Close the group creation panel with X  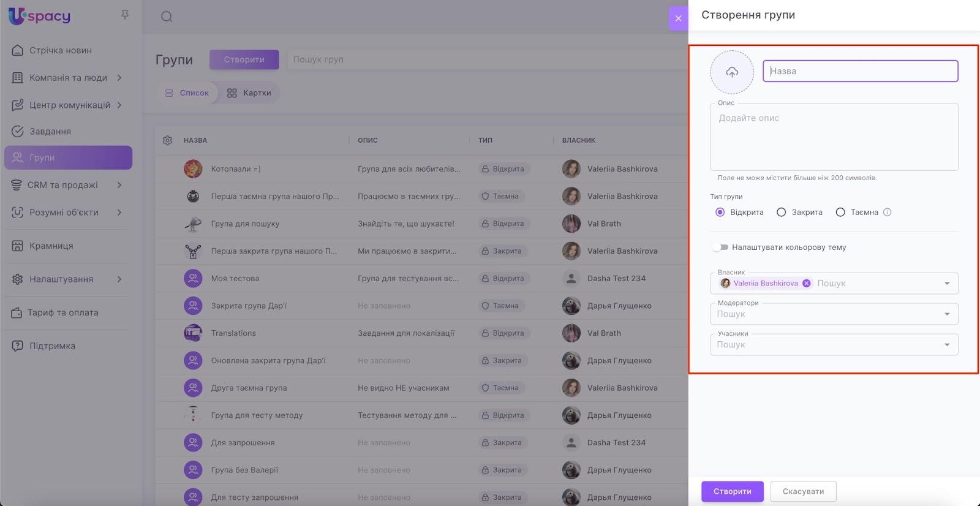(678, 18)
